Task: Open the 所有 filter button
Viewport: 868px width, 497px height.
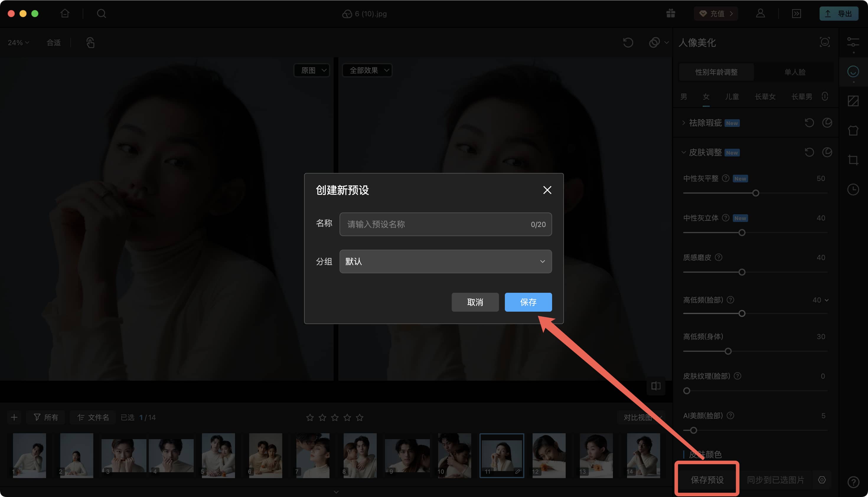Action: pos(46,417)
